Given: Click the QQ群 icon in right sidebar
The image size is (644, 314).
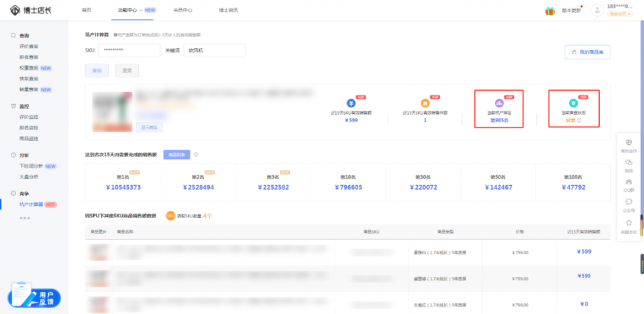Looking at the screenshot, I should pyautogui.click(x=629, y=182).
